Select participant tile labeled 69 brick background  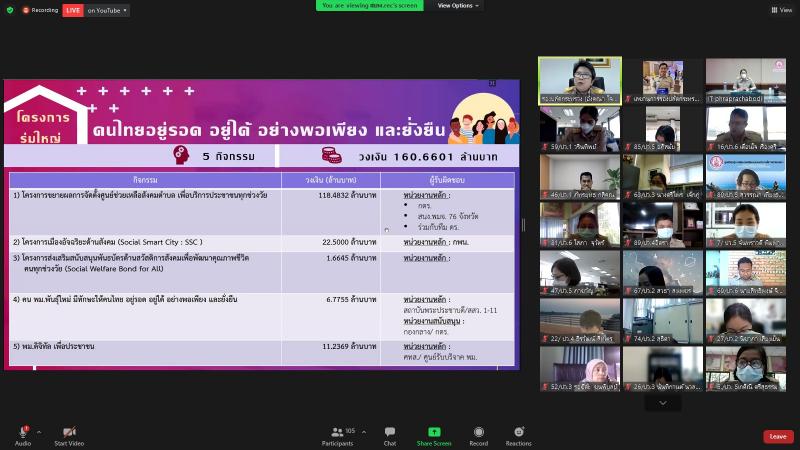[745, 273]
